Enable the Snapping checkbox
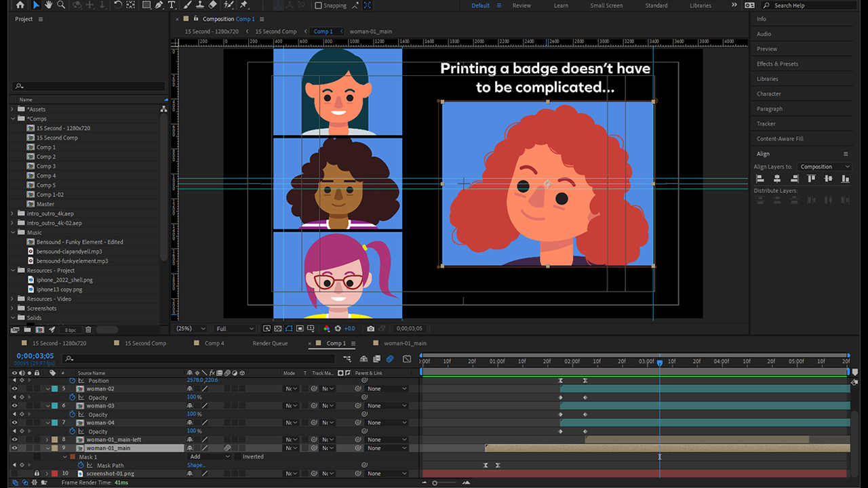868x488 pixels. (x=319, y=5)
